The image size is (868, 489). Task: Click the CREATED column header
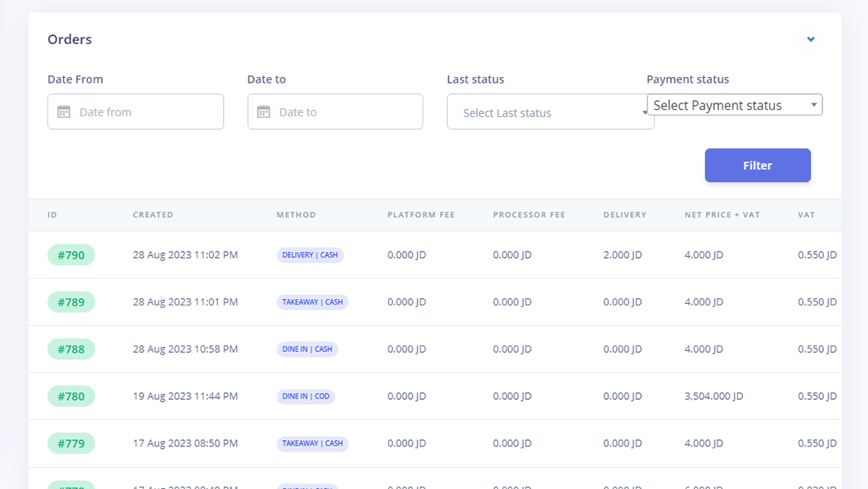pyautogui.click(x=153, y=215)
